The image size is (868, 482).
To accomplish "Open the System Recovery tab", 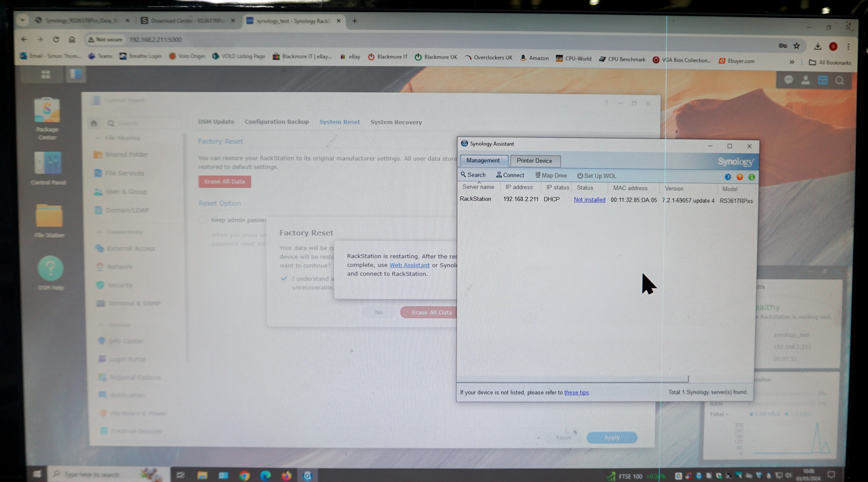I will click(x=396, y=122).
